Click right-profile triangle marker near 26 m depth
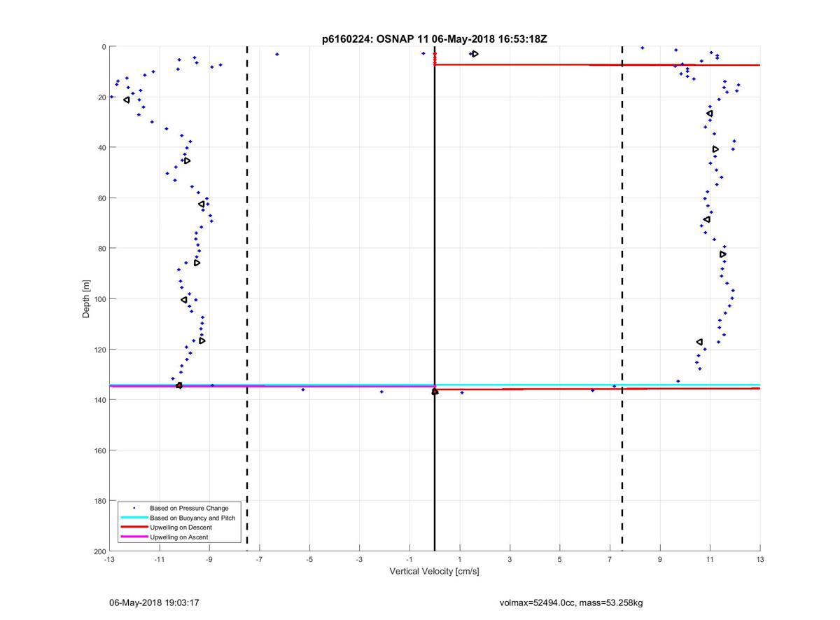The image size is (840, 620). (x=710, y=113)
